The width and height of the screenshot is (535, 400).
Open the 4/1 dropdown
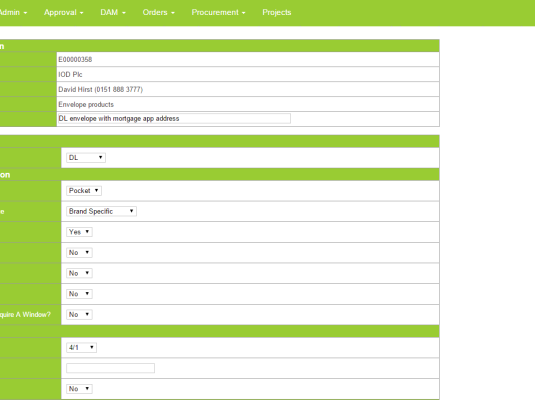point(81,347)
